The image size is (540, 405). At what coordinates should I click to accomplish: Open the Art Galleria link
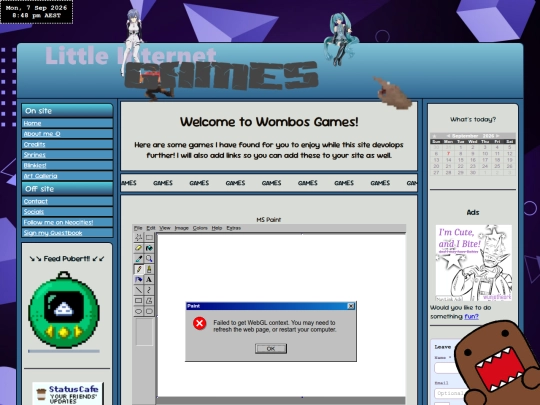coord(40,176)
